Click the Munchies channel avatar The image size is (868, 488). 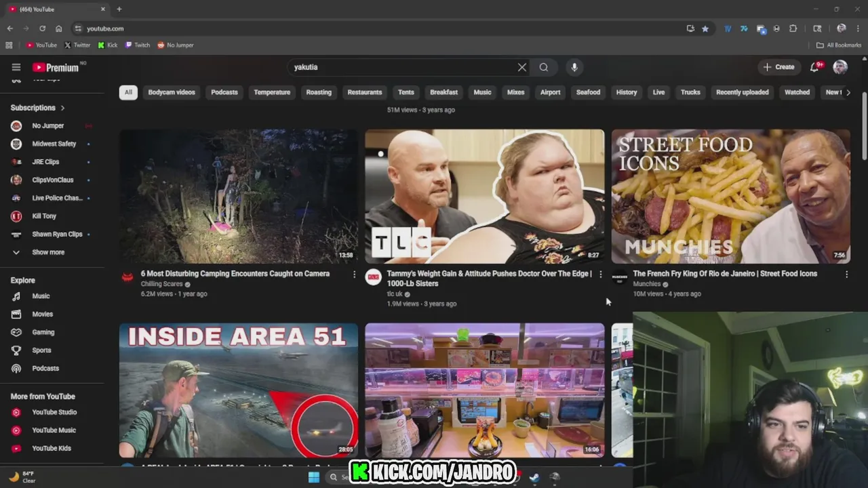pyautogui.click(x=619, y=277)
